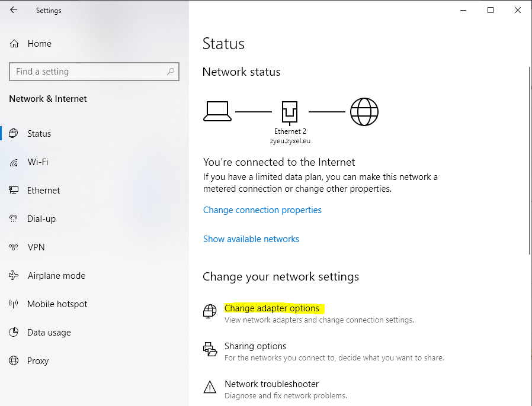532x406 pixels.
Task: Go to Dial-up settings
Action: click(x=41, y=219)
